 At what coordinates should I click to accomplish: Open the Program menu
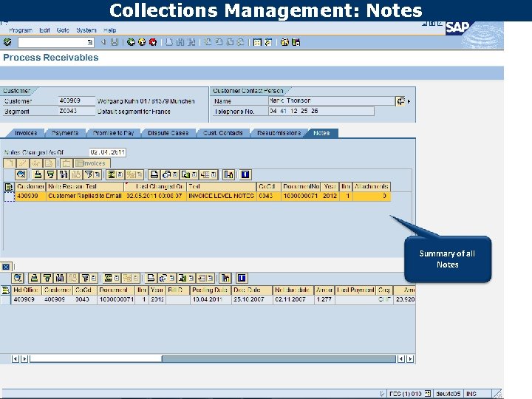(x=21, y=30)
